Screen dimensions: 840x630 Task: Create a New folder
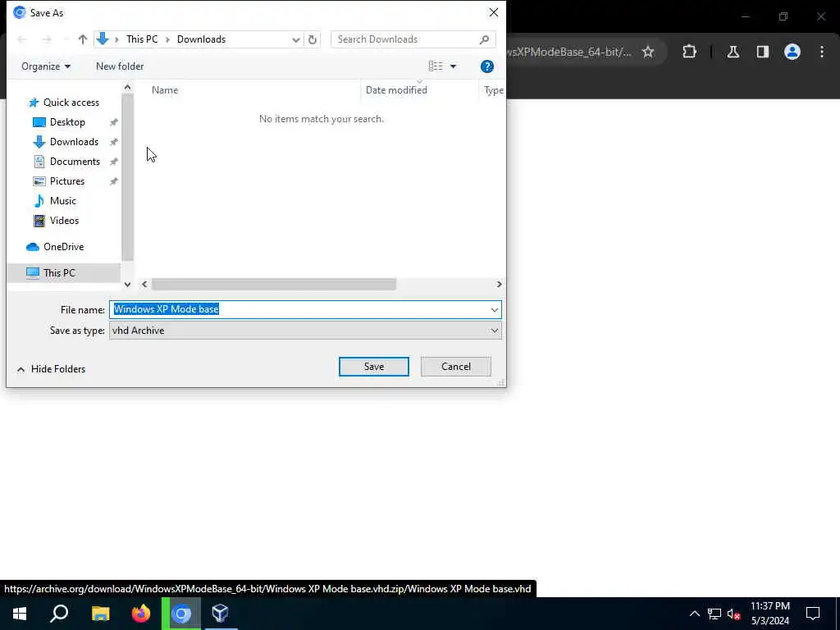[x=120, y=66]
